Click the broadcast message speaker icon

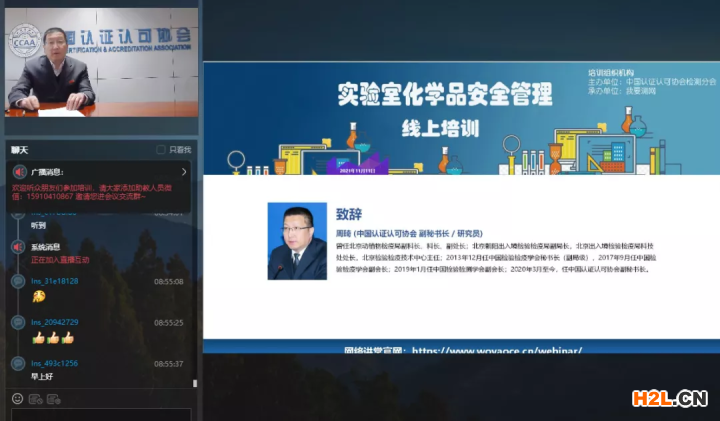(x=18, y=173)
